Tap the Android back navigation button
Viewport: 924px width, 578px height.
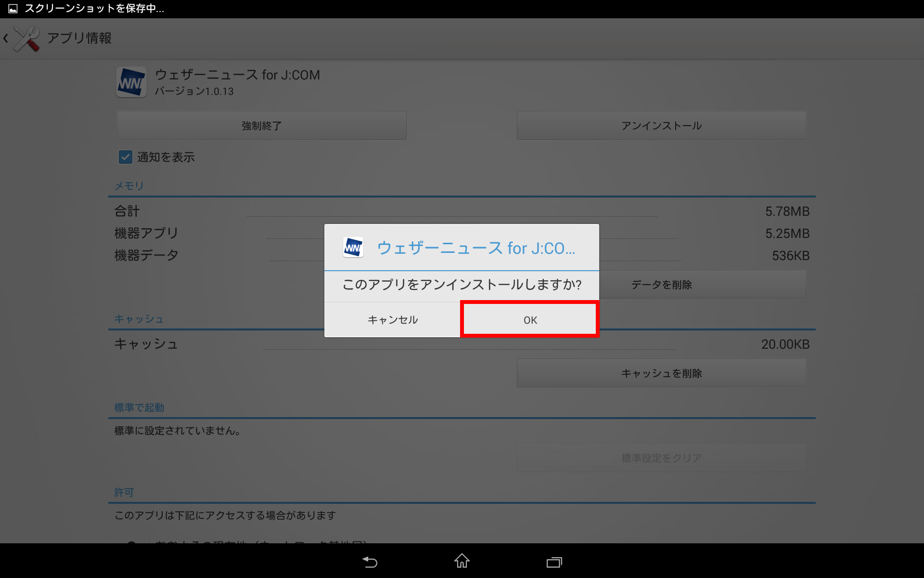(x=370, y=562)
